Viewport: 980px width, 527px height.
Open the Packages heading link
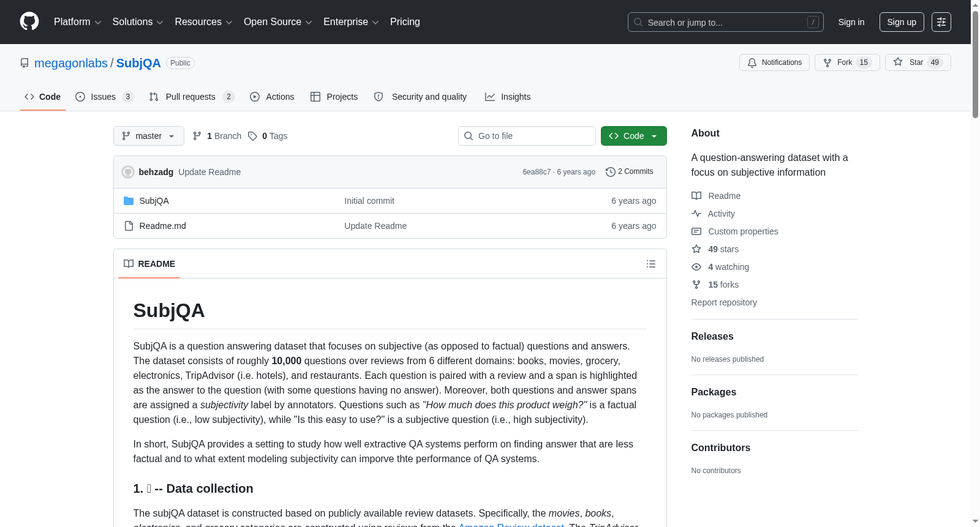[714, 392]
